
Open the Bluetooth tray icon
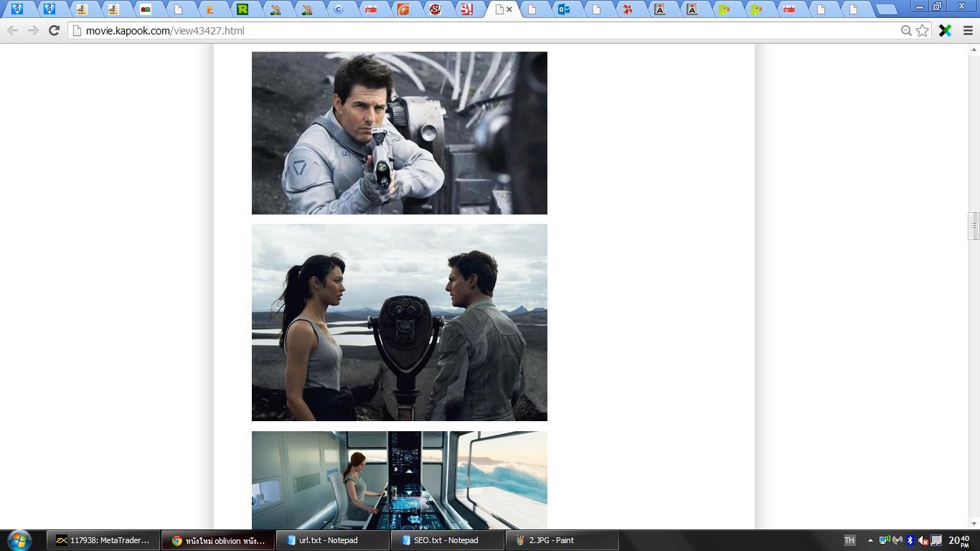910,540
